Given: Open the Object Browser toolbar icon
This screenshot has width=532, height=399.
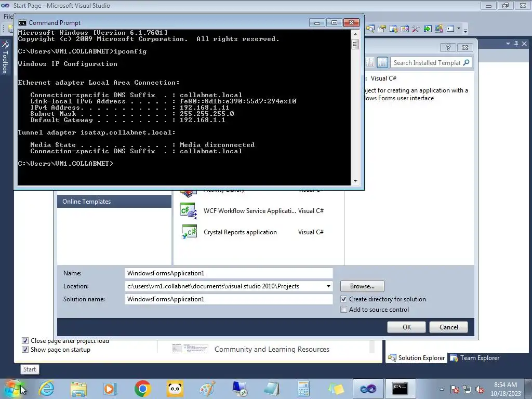Looking at the screenshot, I should coord(404,29).
